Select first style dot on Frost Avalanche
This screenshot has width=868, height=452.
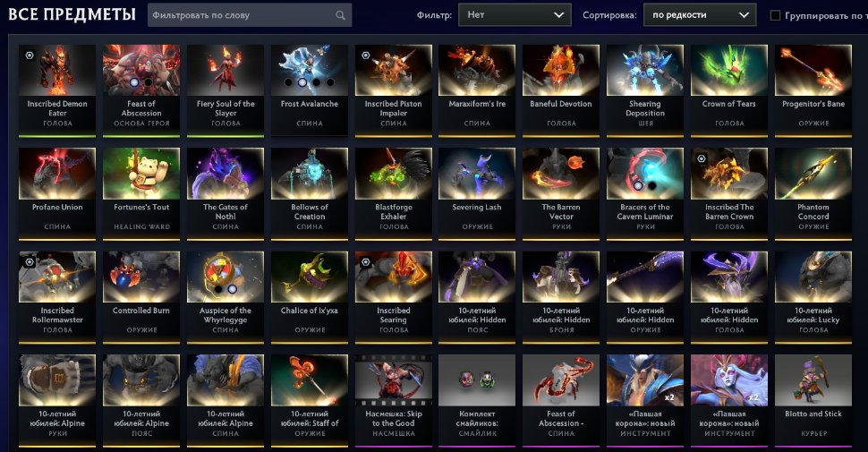288,82
